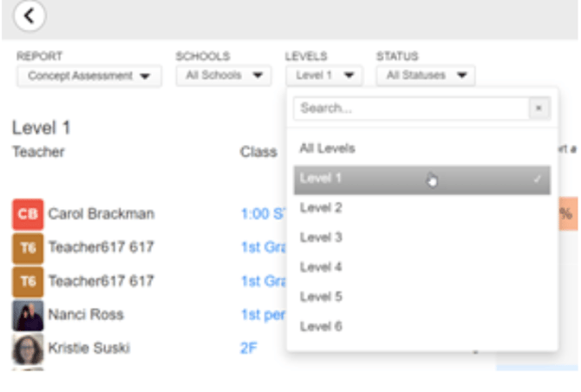
Task: Open the All Schools dropdown
Action: click(x=224, y=75)
